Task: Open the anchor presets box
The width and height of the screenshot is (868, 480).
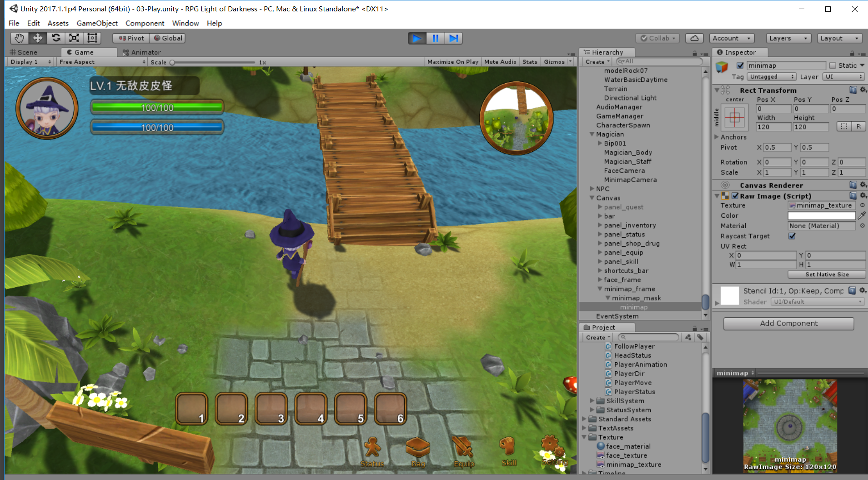Action: click(x=734, y=118)
